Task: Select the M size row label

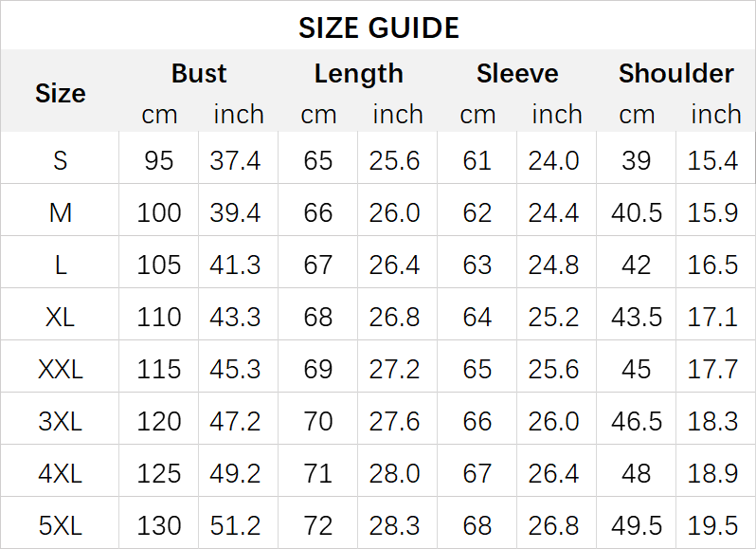Action: pyautogui.click(x=61, y=212)
